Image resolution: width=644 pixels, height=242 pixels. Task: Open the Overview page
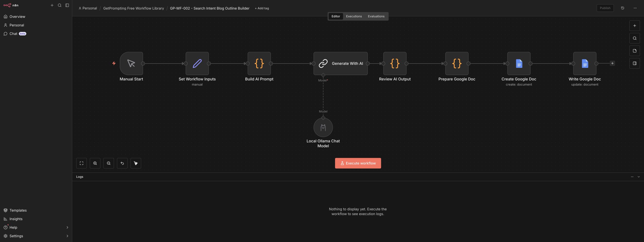(36, 17)
